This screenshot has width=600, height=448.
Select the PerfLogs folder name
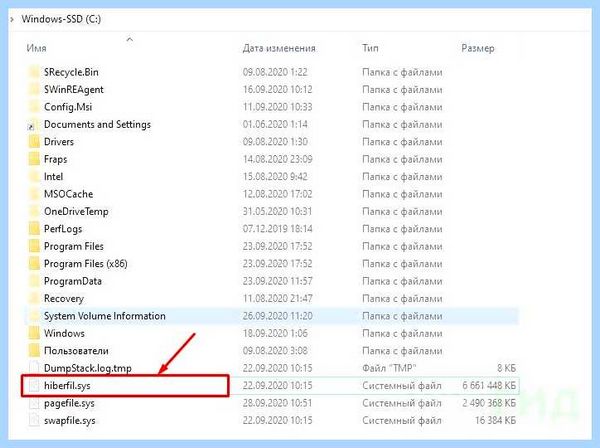[63, 229]
